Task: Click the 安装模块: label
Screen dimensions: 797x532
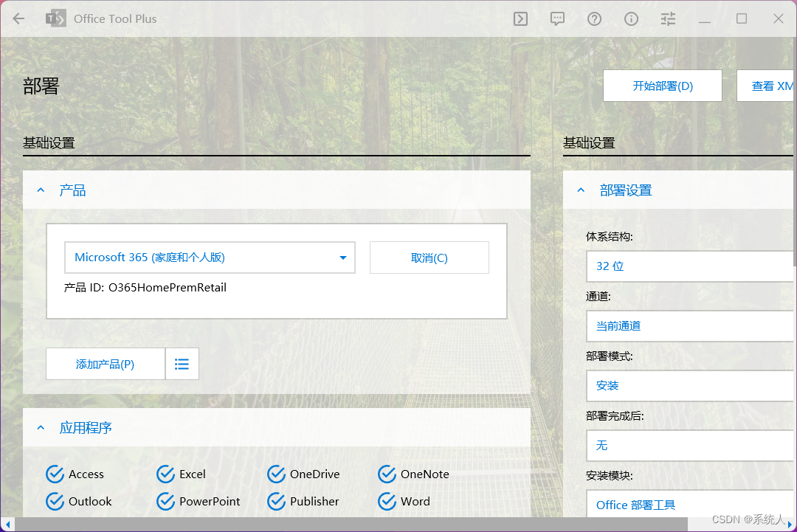Action: point(610,476)
